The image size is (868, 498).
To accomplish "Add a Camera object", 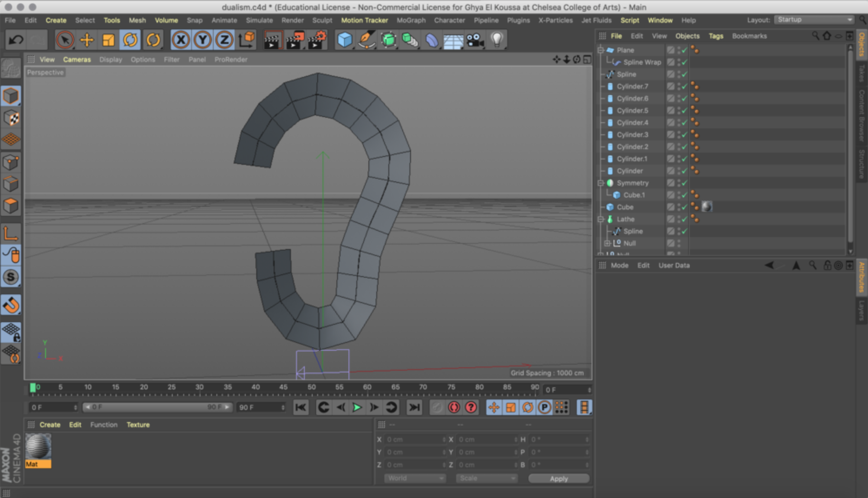I will click(x=475, y=40).
